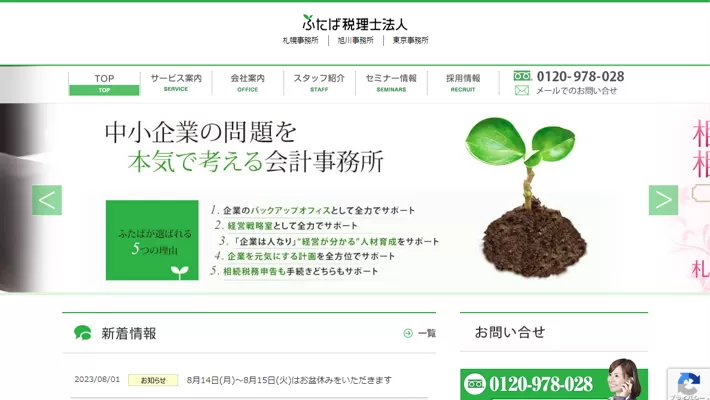Open the TOP navigation tab
Image resolution: width=710 pixels, height=400 pixels.
coord(104,83)
